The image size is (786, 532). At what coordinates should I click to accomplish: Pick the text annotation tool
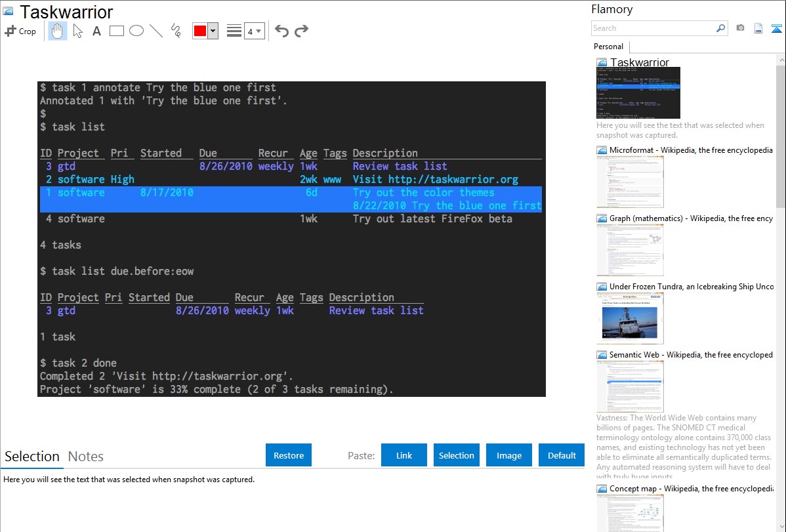[96, 31]
